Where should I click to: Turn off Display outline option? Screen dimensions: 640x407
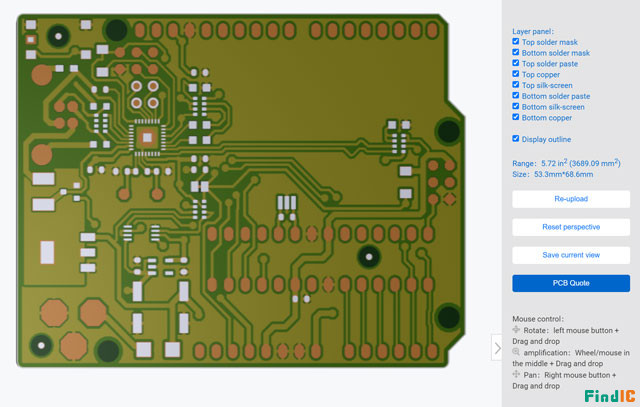pyautogui.click(x=516, y=139)
